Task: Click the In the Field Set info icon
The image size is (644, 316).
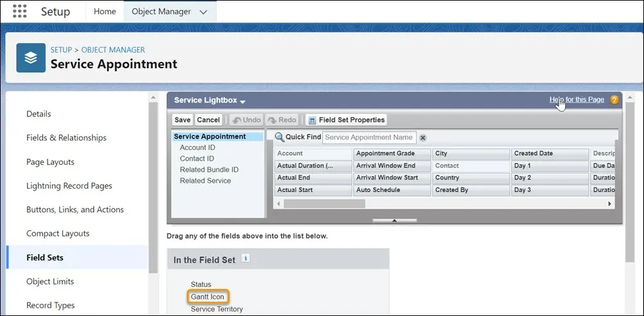Action: [x=246, y=258]
